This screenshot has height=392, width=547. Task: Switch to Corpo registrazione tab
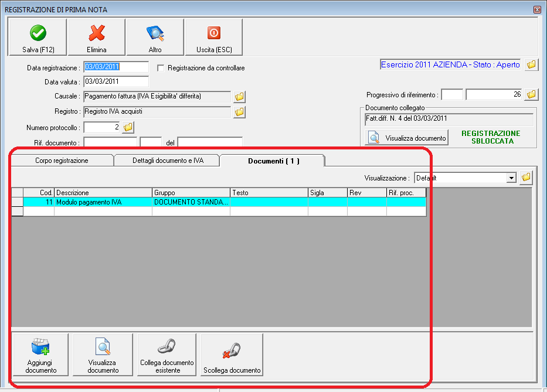(62, 161)
